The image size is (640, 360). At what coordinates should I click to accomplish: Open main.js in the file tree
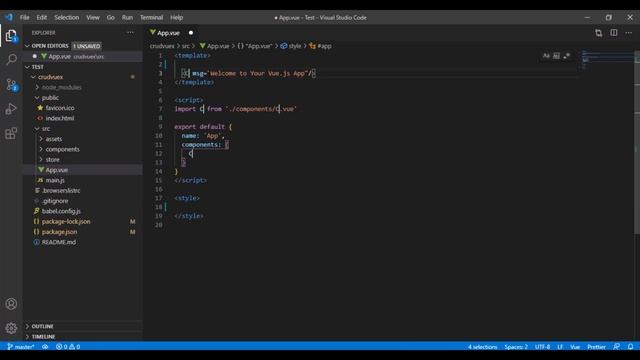pos(55,180)
